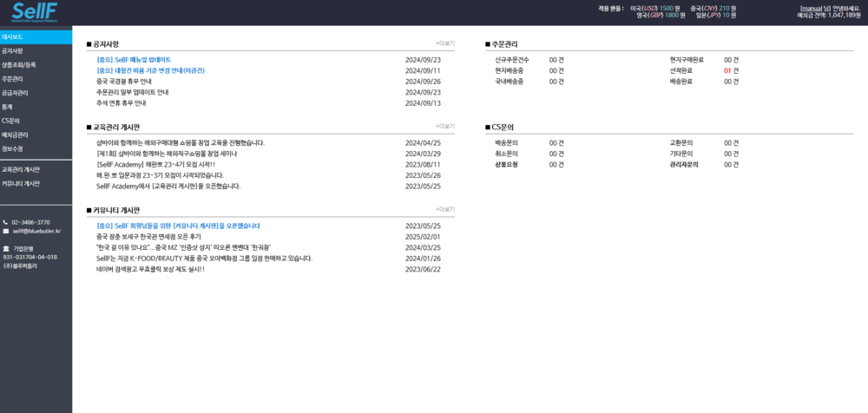Click the 현지구매완료 count 00 건
The height and width of the screenshot is (413, 868).
click(x=731, y=60)
